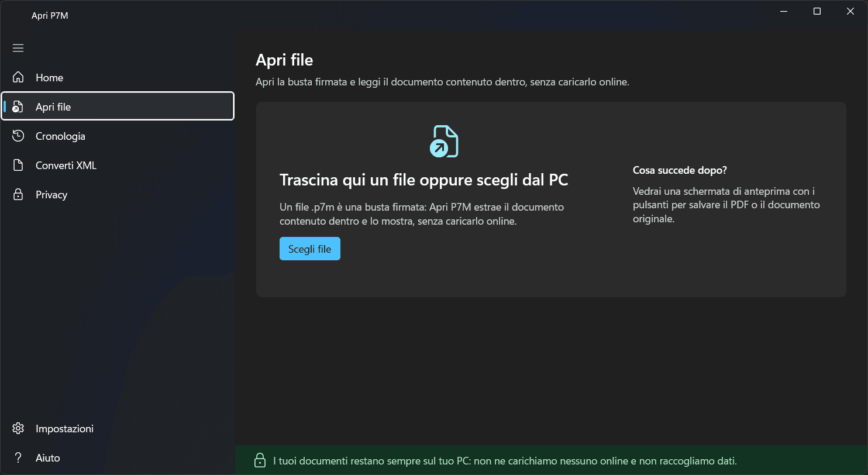
Task: Click the Privacy padlock icon in sidebar
Action: pyautogui.click(x=18, y=194)
